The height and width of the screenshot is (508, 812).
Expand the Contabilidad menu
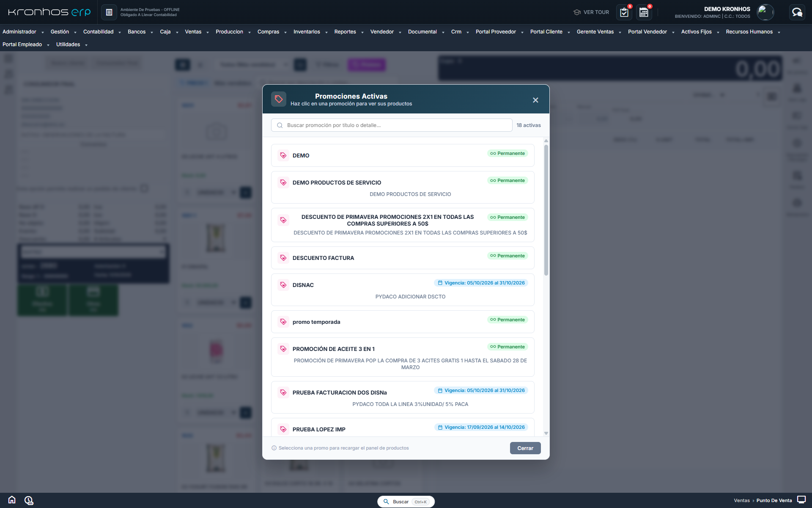(x=102, y=32)
